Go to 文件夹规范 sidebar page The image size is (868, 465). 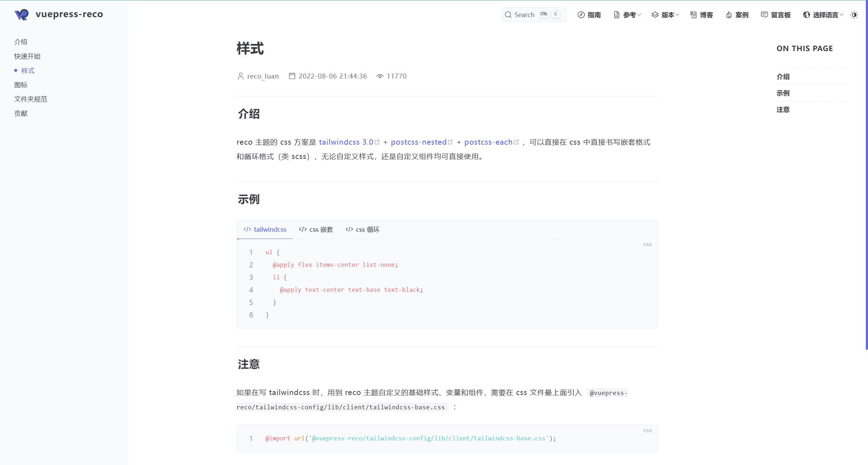coord(31,99)
